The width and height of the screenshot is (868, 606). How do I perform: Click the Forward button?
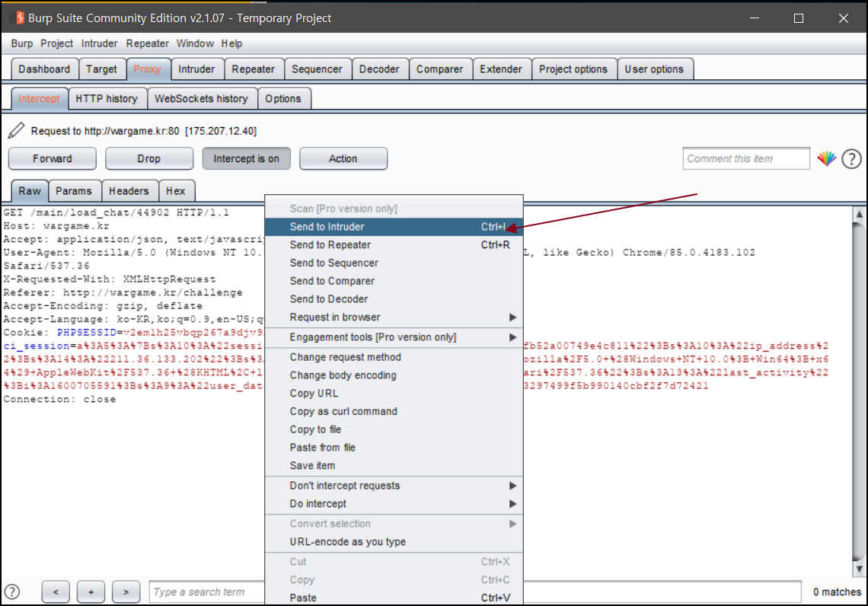pos(53,159)
